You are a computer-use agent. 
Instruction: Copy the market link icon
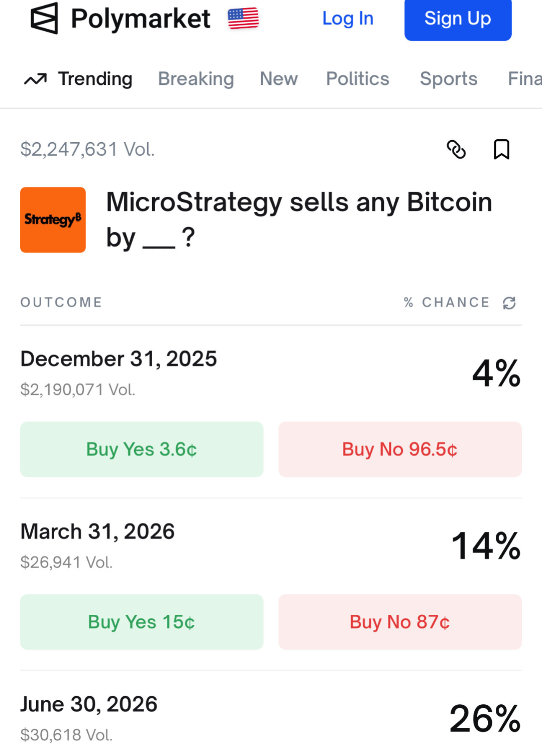coord(456,149)
